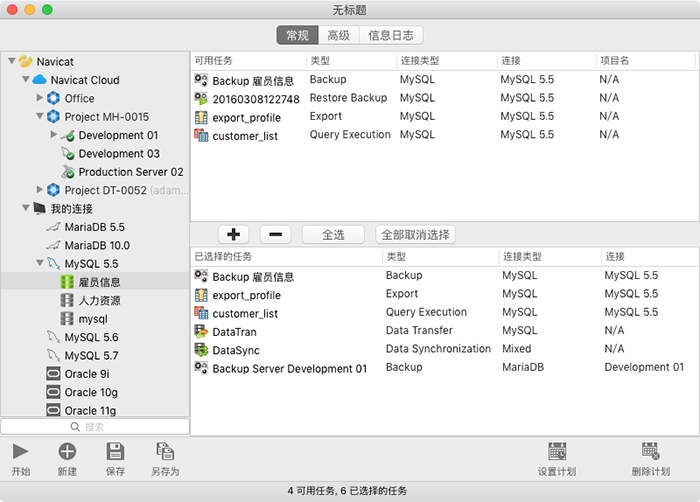700x502 pixels.
Task: Focus the 搜索 search field
Action: click(x=95, y=427)
